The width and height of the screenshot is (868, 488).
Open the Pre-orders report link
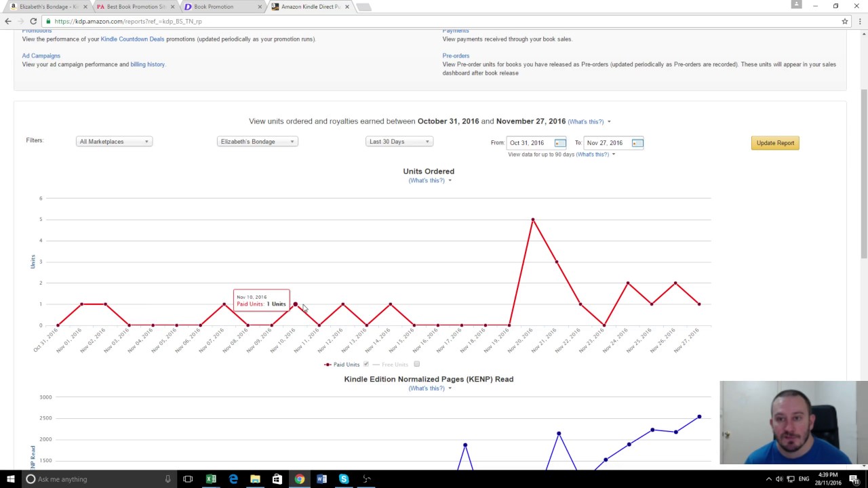point(456,56)
